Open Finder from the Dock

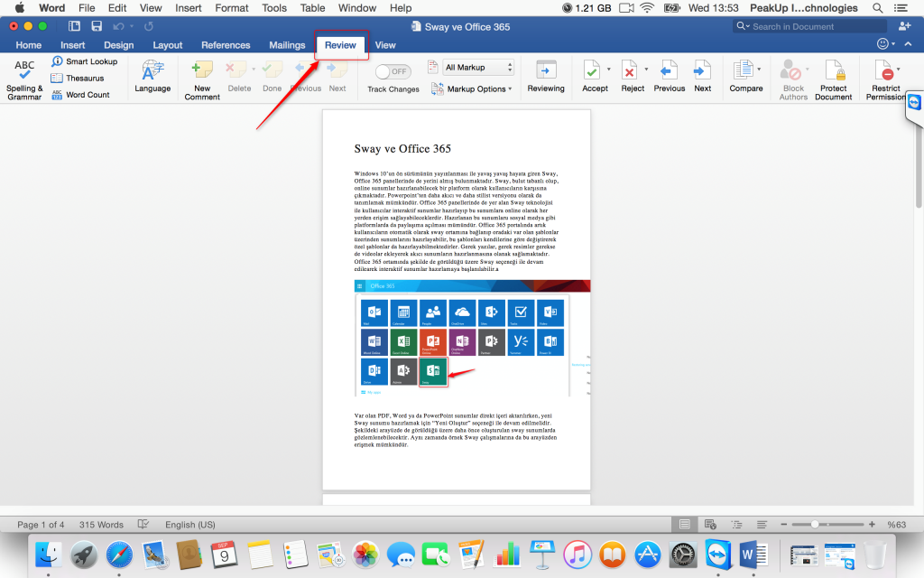[49, 555]
